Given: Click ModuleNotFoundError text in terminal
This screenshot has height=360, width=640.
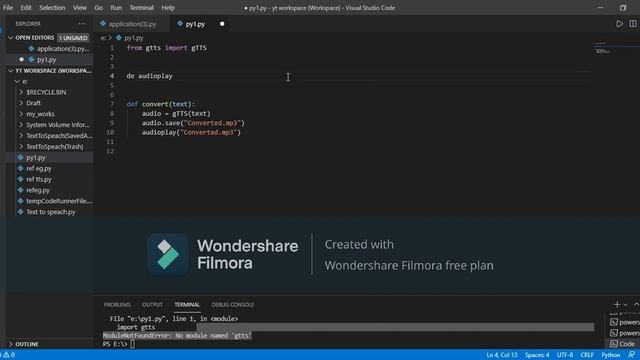Looking at the screenshot, I should click(177, 336).
